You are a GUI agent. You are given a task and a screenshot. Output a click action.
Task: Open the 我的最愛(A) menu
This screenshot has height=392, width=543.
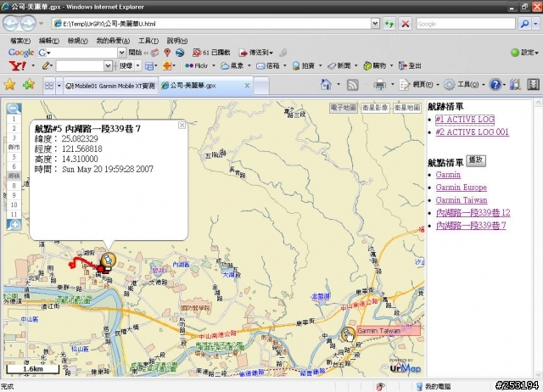[113, 41]
